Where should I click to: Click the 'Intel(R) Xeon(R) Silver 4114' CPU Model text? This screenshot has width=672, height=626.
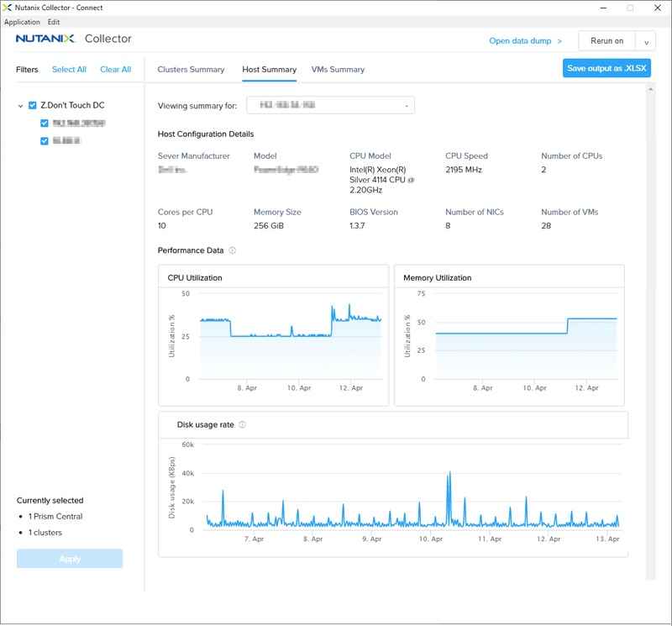tap(381, 180)
